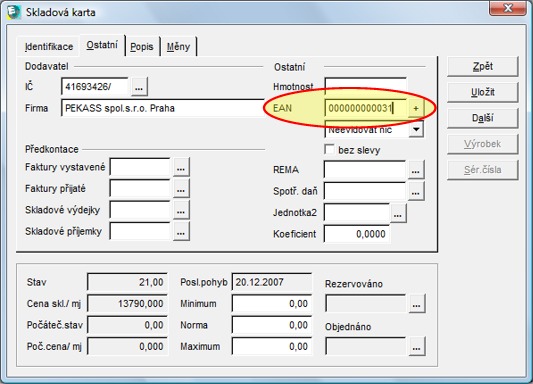The width and height of the screenshot is (533, 384).
Task: Click the Počáteč.stav field
Action: coord(127,325)
